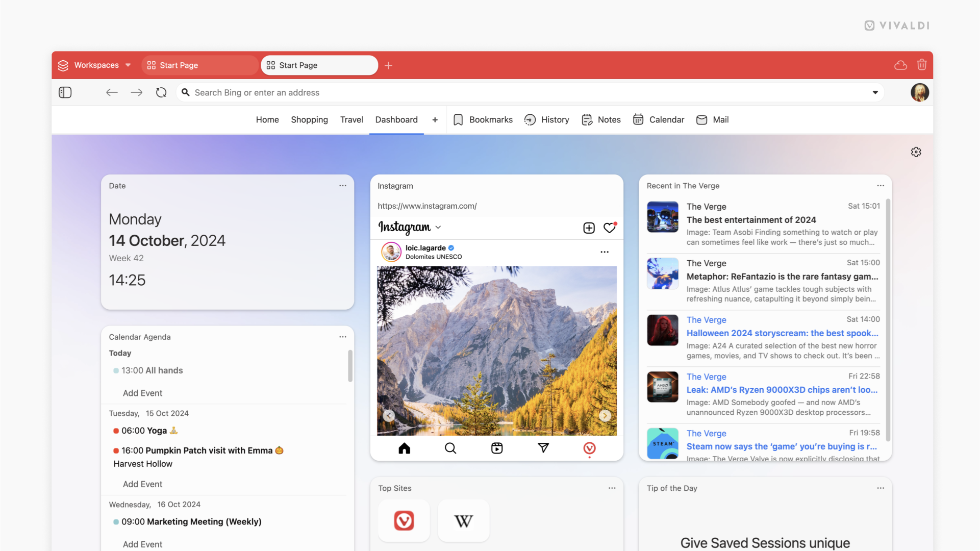This screenshot has height=551, width=980.
Task: Click the Vivaldi home button on Instagram widget
Action: click(x=589, y=447)
